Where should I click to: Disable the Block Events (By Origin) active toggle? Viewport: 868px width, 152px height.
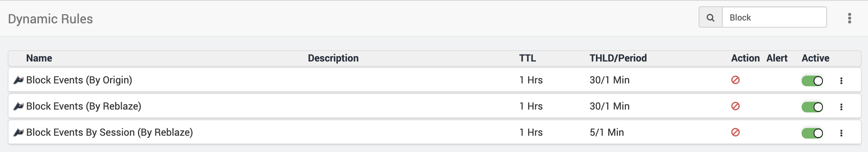tap(812, 81)
